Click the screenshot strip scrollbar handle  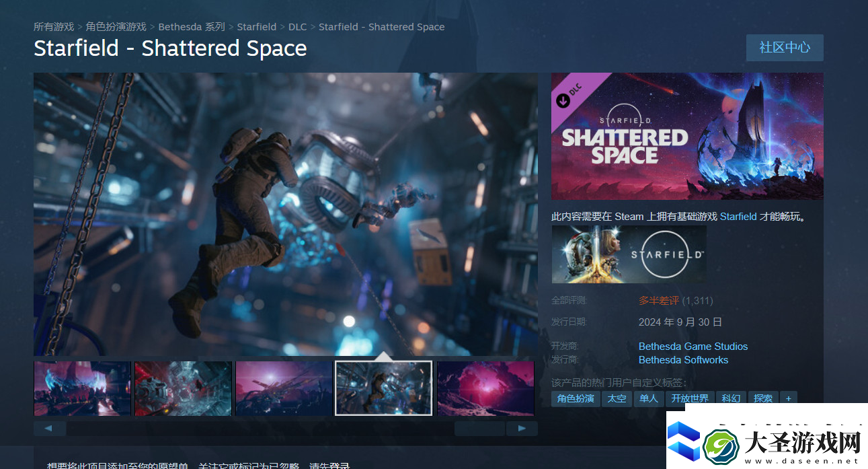479,429
